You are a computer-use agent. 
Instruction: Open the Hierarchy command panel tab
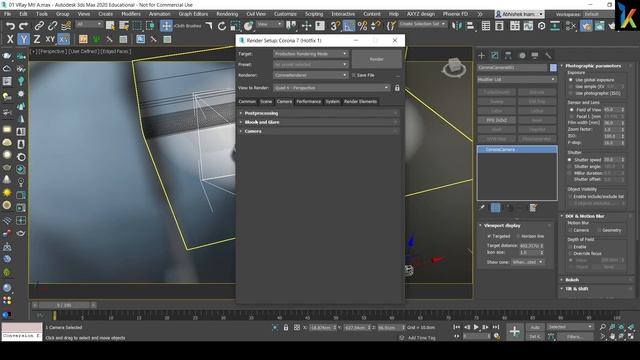[508, 56]
